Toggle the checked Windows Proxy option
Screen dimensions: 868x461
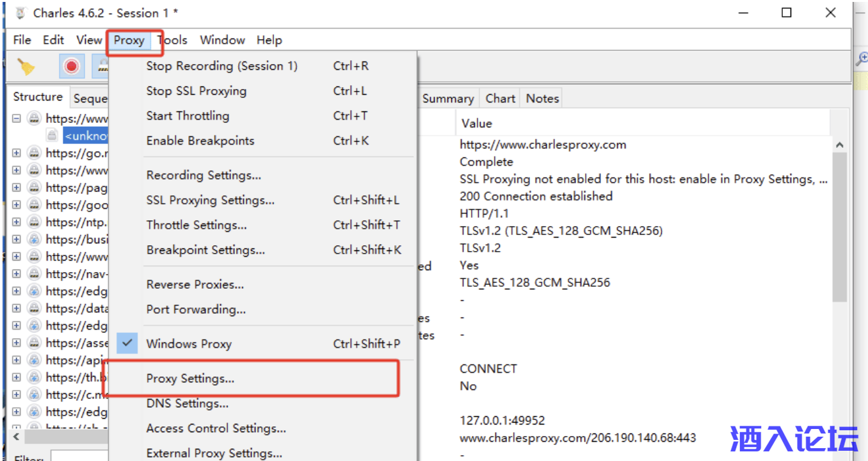[x=189, y=344]
